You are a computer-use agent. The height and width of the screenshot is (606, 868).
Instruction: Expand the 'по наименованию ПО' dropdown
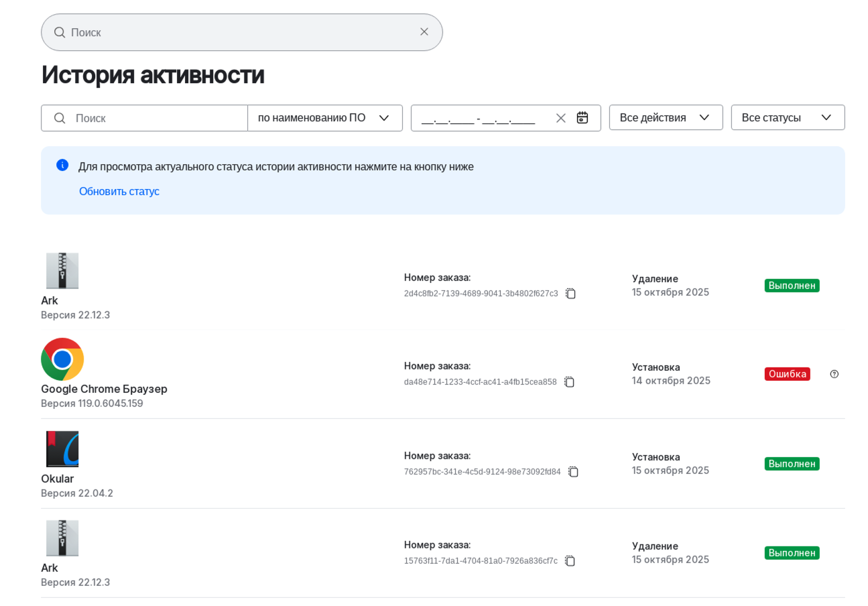(324, 118)
